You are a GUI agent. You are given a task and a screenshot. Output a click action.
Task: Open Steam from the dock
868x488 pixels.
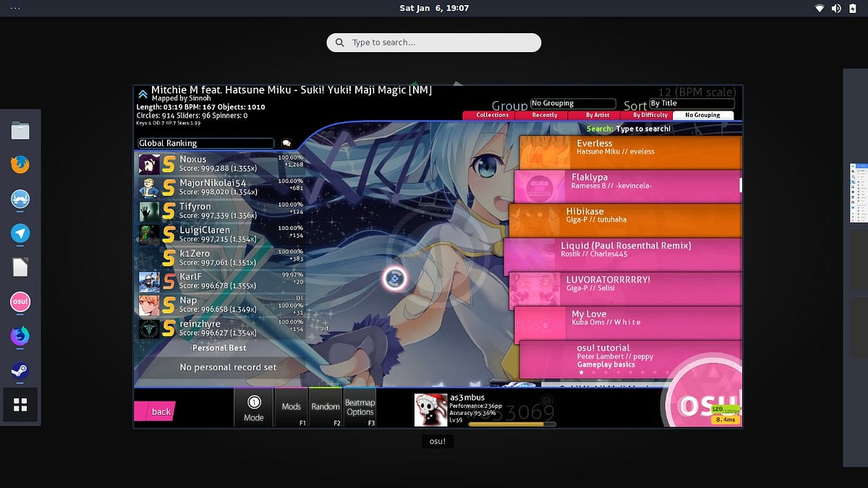click(x=20, y=371)
